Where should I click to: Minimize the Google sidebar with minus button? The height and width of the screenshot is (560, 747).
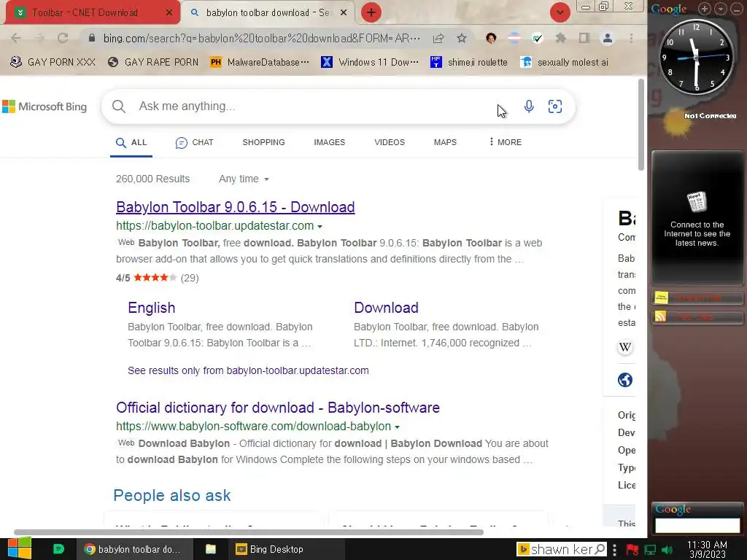(x=737, y=9)
